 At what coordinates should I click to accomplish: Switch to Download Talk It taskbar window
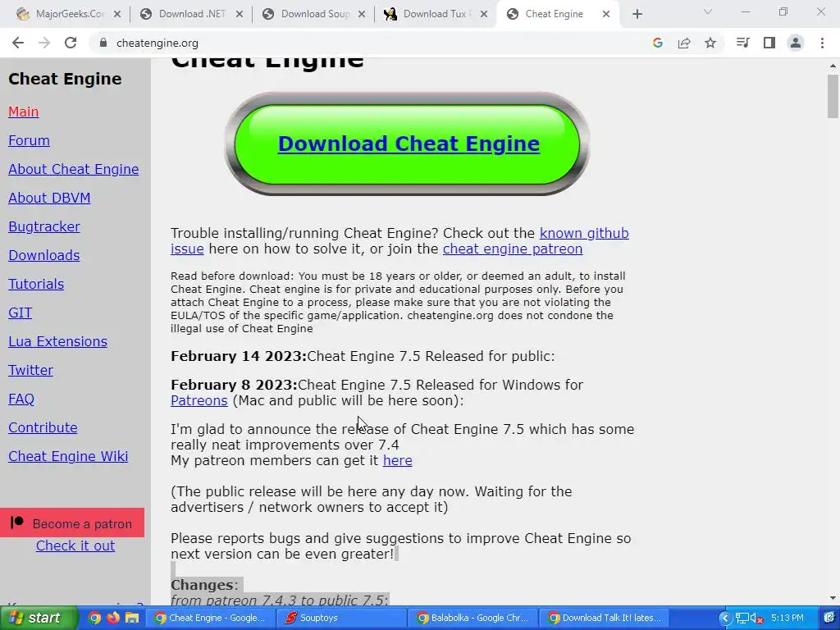604,618
